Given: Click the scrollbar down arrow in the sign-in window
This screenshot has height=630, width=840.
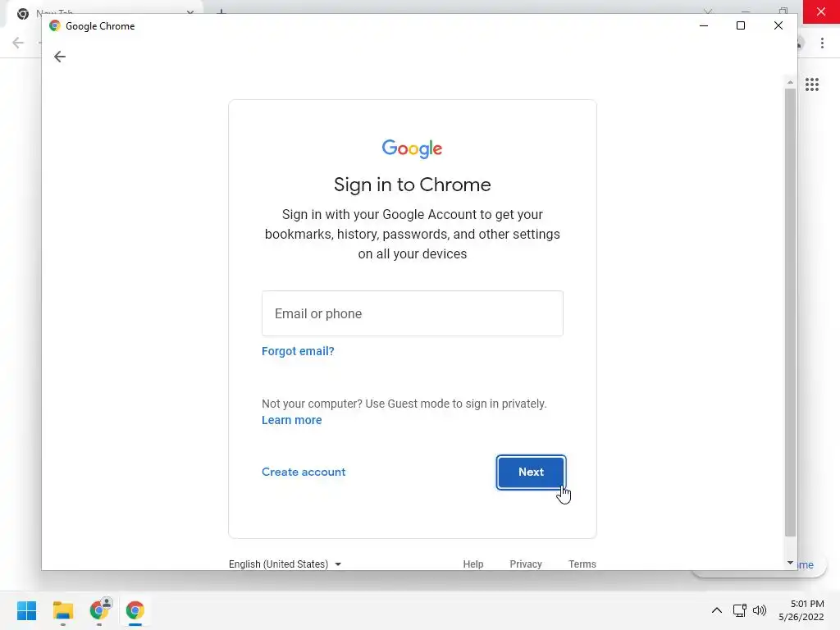Looking at the screenshot, I should pos(790,563).
